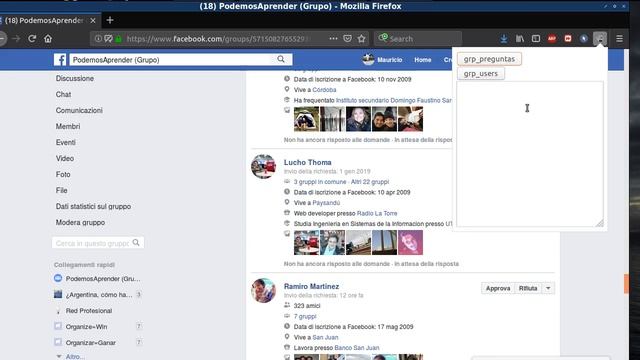The height and width of the screenshot is (360, 640).
Task: Click the Firefox Search box
Action: pos(418,39)
